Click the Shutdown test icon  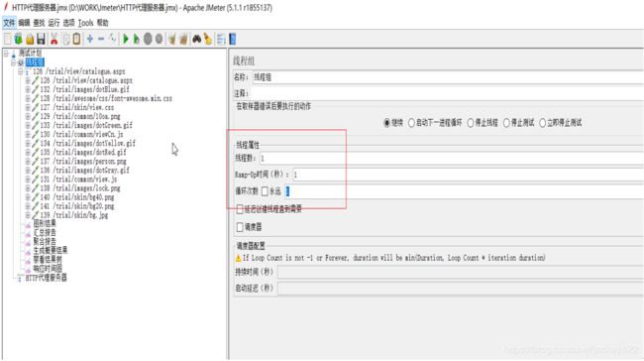click(x=159, y=39)
